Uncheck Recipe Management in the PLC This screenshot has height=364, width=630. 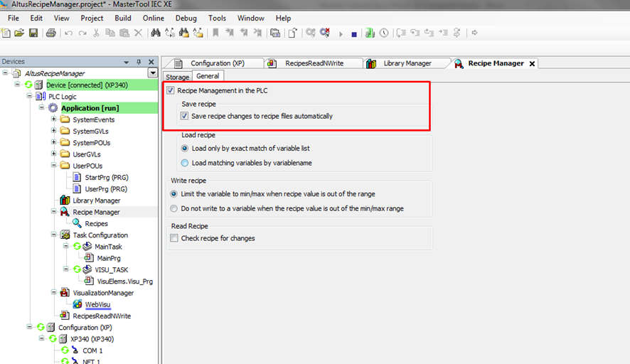[171, 91]
